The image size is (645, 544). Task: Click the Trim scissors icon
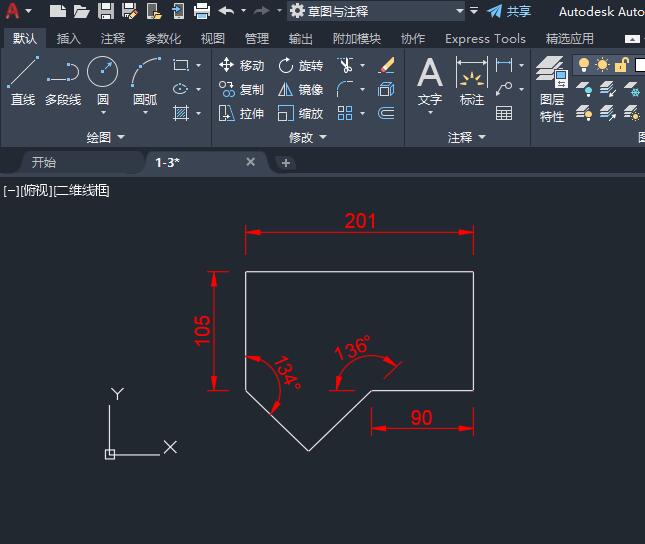[x=346, y=65]
